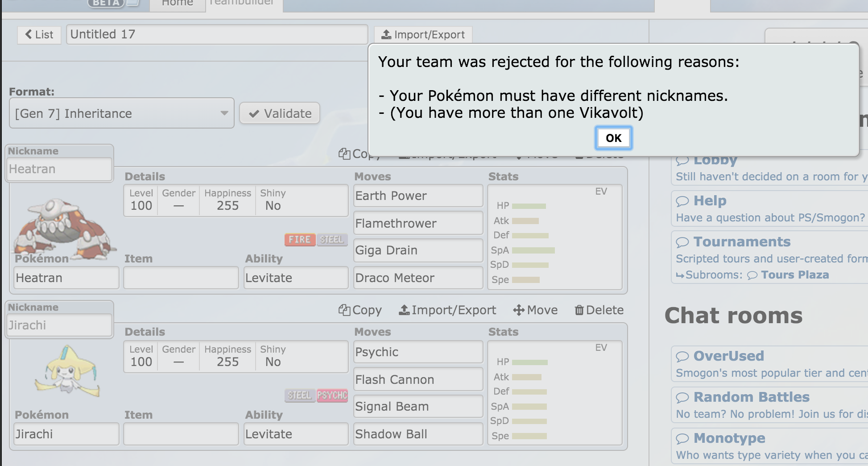The height and width of the screenshot is (466, 868).
Task: Open the Format dropdown Gen 7 Inheritance
Action: pos(122,113)
